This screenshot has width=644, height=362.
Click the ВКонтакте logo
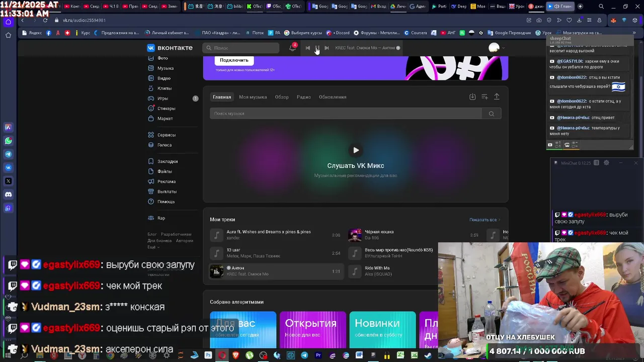coord(170,48)
